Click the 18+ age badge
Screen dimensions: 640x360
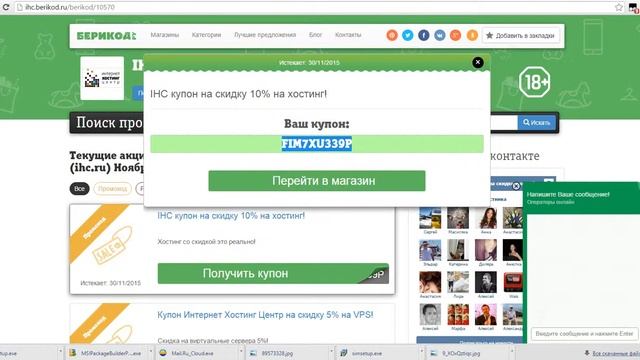tap(534, 82)
